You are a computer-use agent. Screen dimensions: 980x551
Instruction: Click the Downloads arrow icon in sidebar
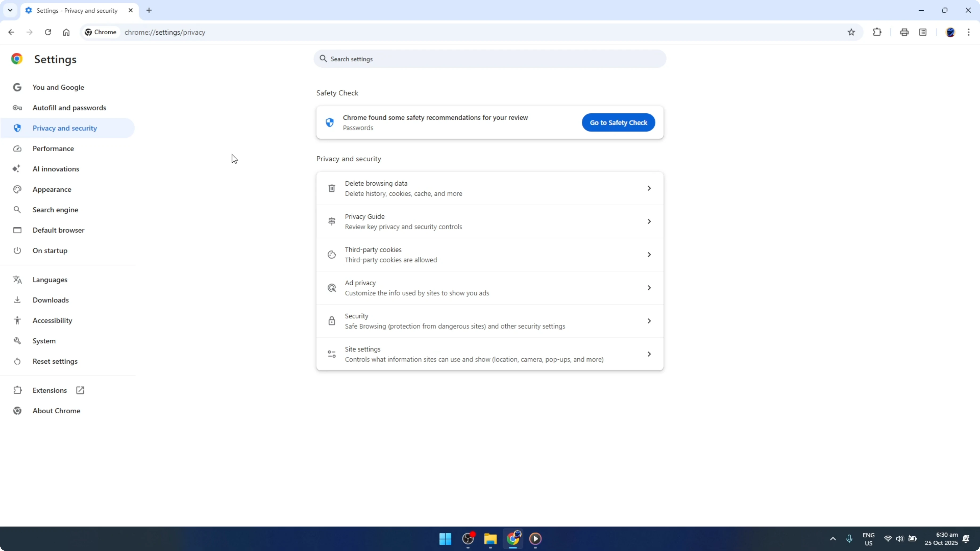pos(17,300)
